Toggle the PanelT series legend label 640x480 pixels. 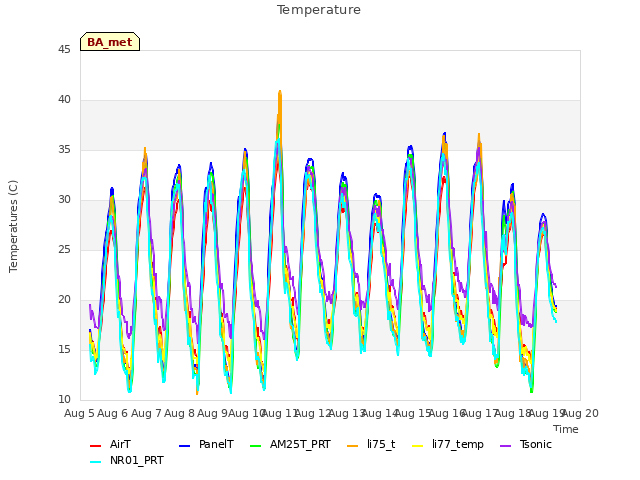pyautogui.click(x=216, y=444)
